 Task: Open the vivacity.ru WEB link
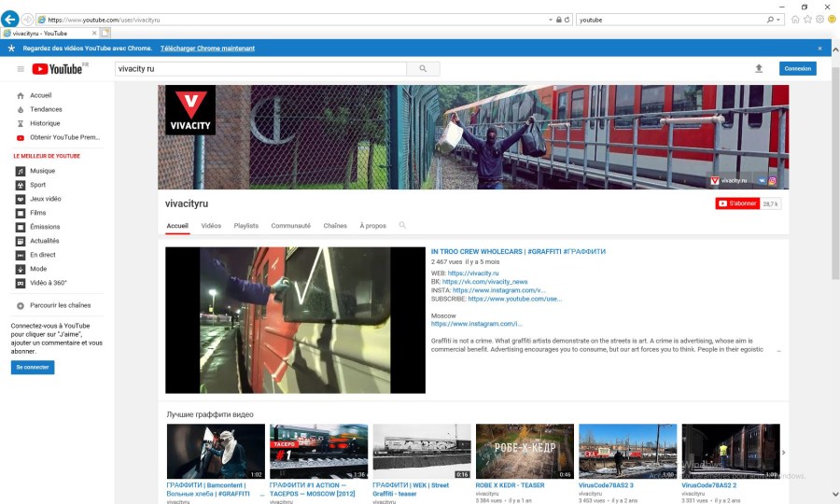473,273
